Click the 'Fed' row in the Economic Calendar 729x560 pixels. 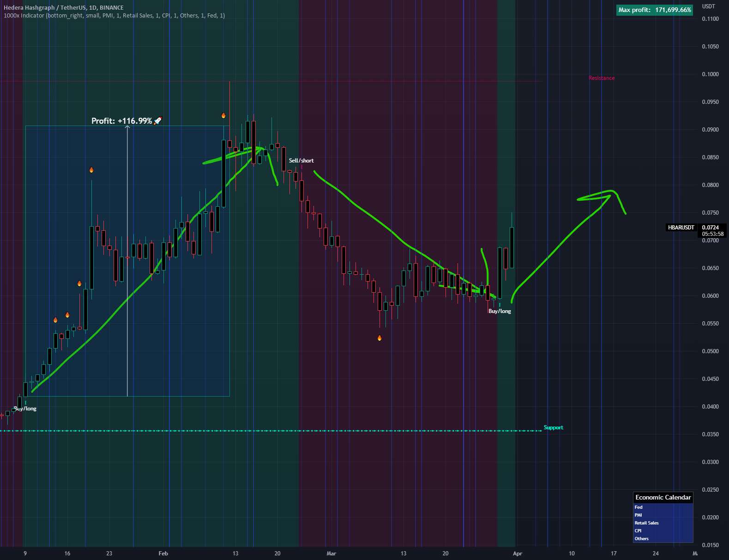click(663, 507)
